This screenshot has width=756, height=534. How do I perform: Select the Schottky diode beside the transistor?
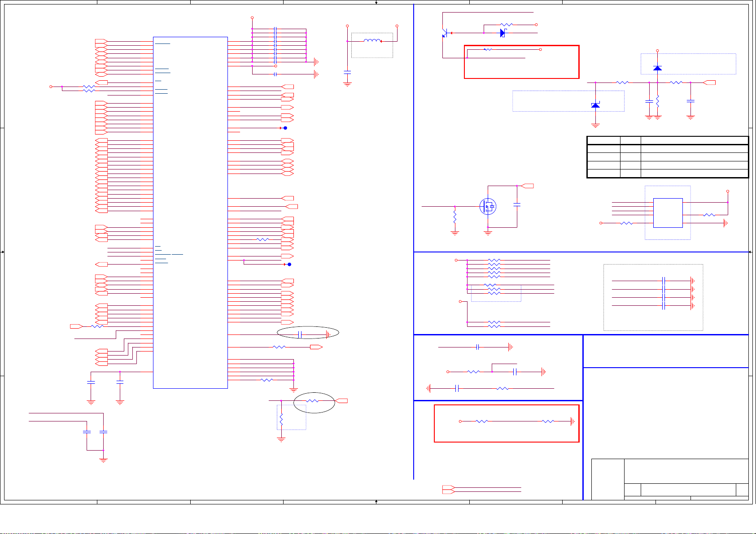(503, 33)
